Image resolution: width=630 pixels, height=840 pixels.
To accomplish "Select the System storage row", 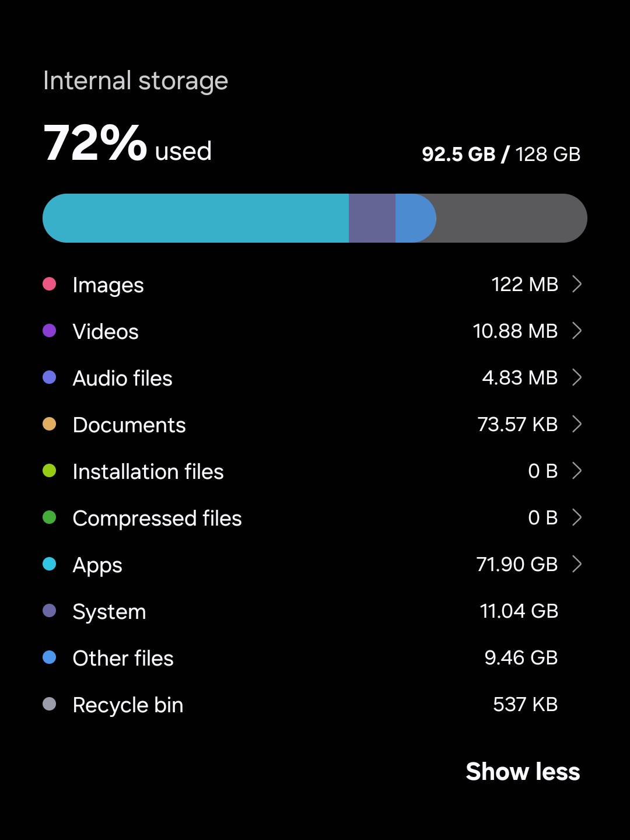I will click(x=315, y=611).
